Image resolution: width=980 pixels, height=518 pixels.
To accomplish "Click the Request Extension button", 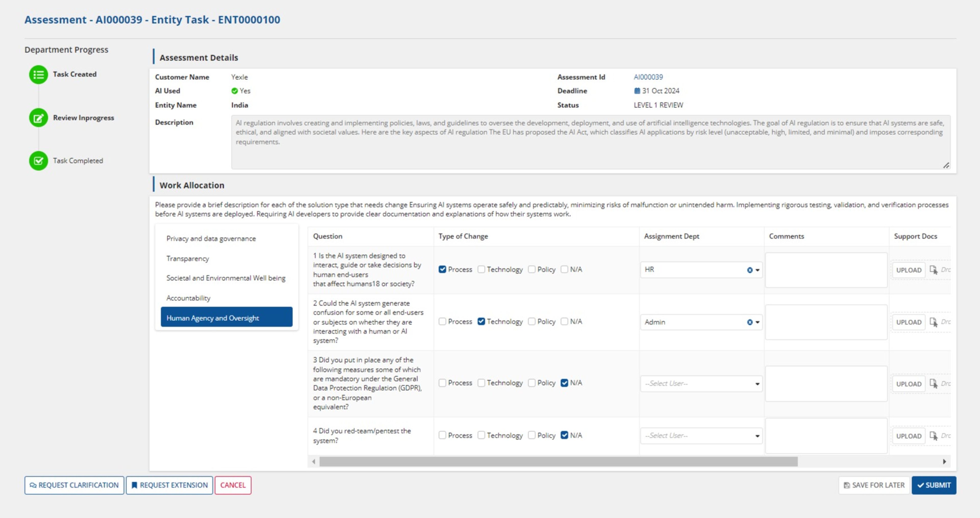I will 169,486.
